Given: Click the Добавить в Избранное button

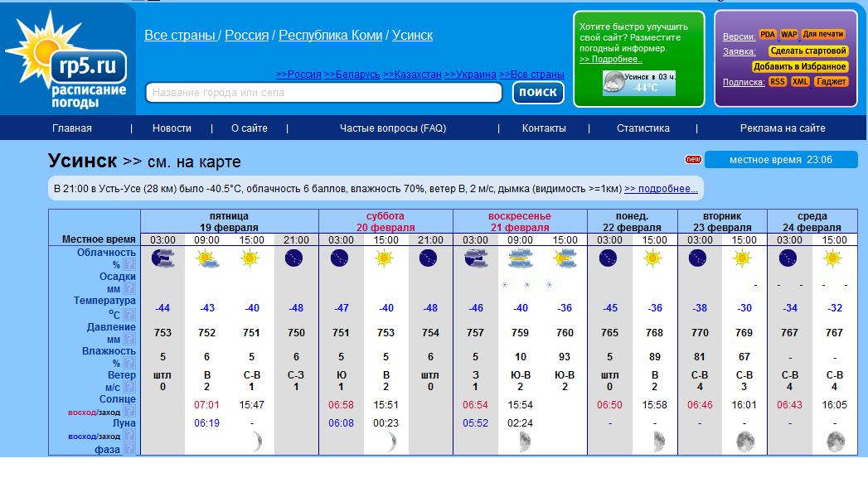Looking at the screenshot, I should 800,67.
